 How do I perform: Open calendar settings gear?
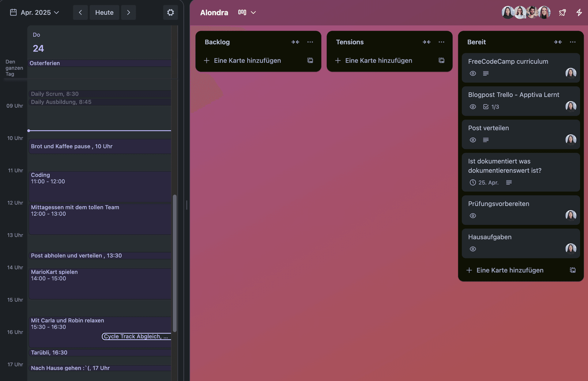click(x=171, y=13)
